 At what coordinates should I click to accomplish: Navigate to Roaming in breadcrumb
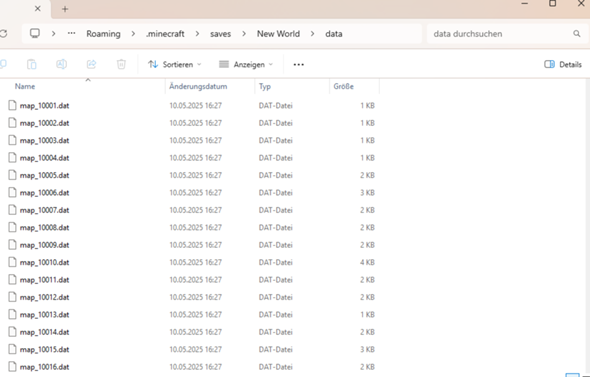click(x=103, y=34)
